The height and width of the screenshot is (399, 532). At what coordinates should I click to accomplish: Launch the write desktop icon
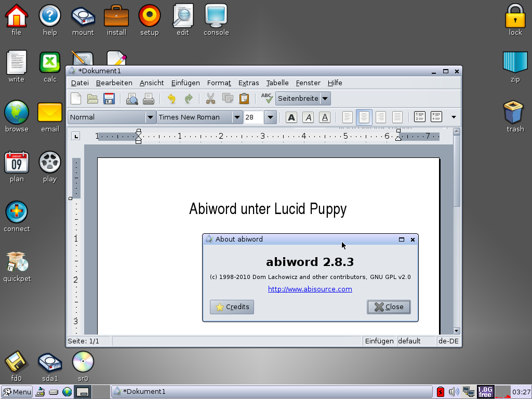coord(16,66)
